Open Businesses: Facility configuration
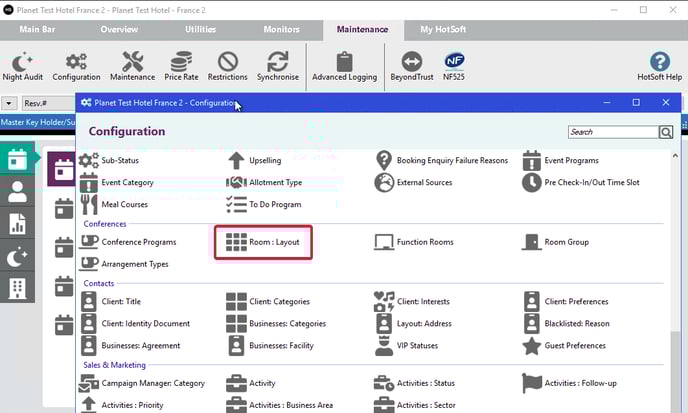688x413 pixels. coord(271,346)
